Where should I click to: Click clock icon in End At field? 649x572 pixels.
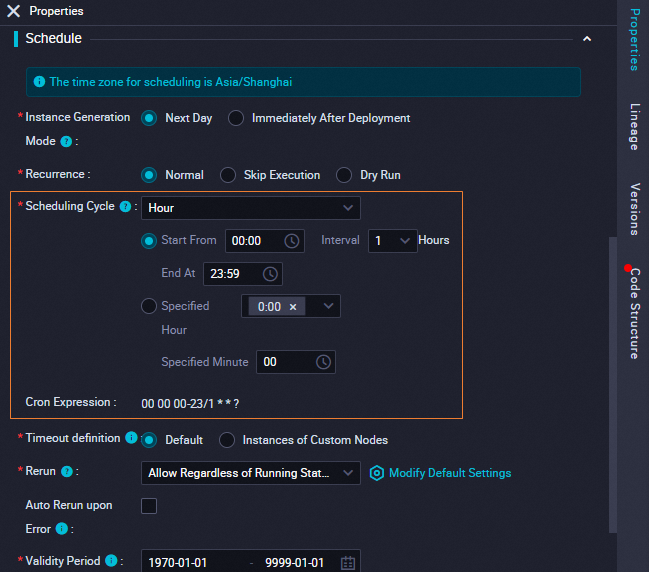[270, 274]
